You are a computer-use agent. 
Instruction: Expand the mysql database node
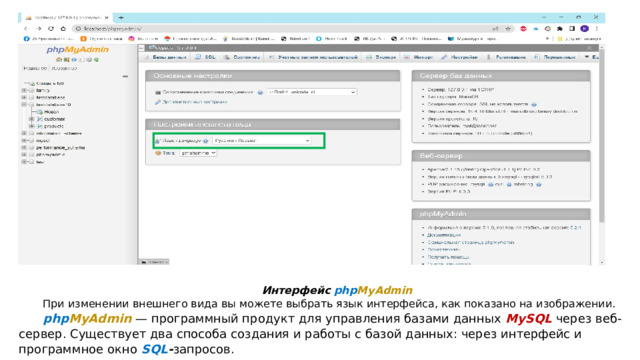pyautogui.click(x=24, y=140)
